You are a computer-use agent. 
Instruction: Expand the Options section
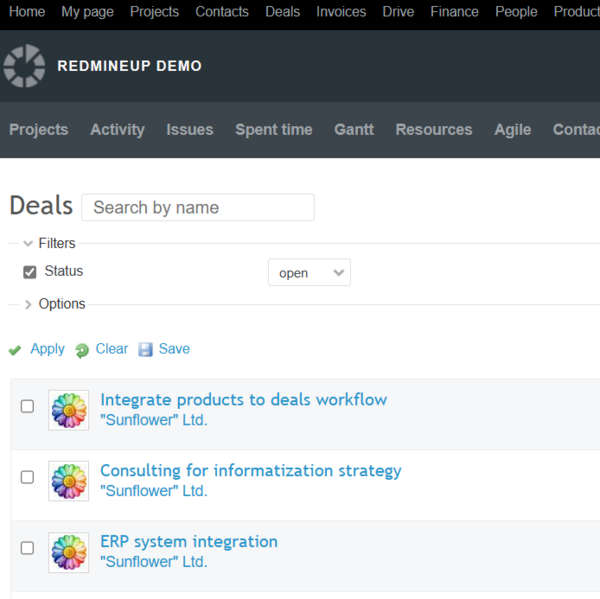28,304
